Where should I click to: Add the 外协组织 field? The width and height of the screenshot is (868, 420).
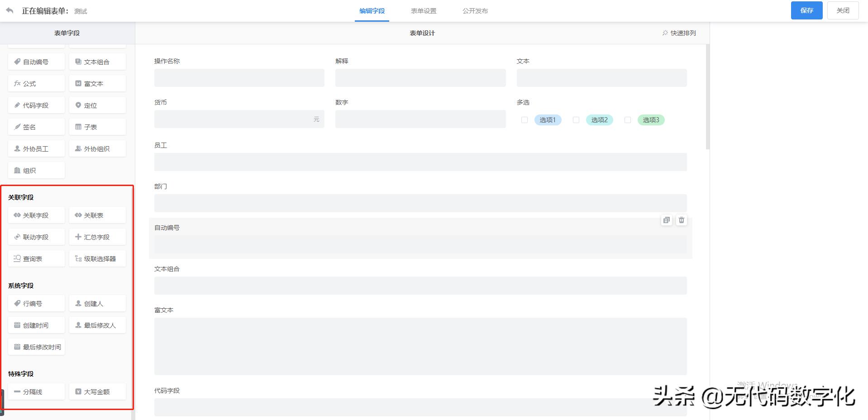97,149
